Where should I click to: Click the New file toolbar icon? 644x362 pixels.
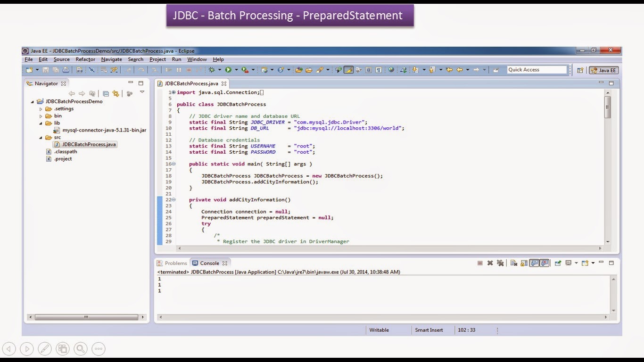[29, 70]
